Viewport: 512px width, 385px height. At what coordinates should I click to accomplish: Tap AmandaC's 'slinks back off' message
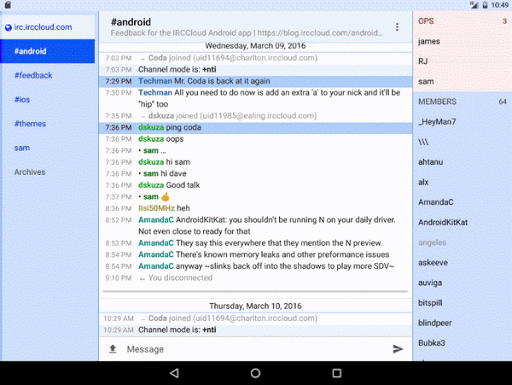[x=256, y=266]
